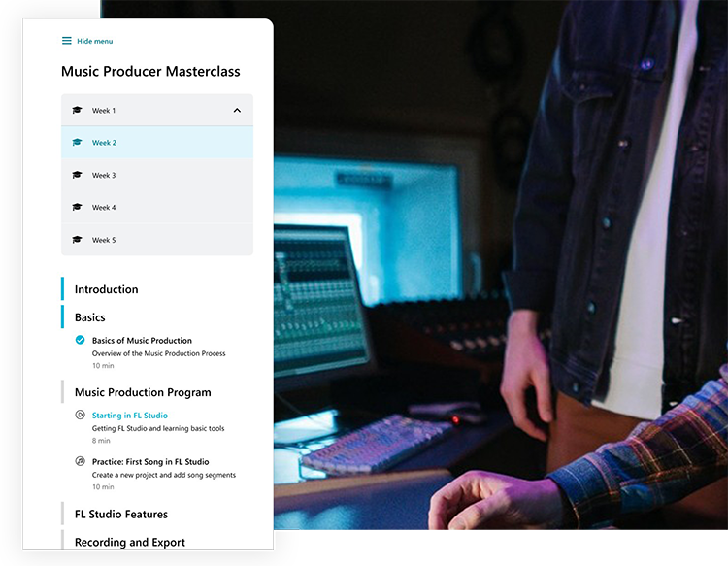Open Week 4 module

point(157,207)
